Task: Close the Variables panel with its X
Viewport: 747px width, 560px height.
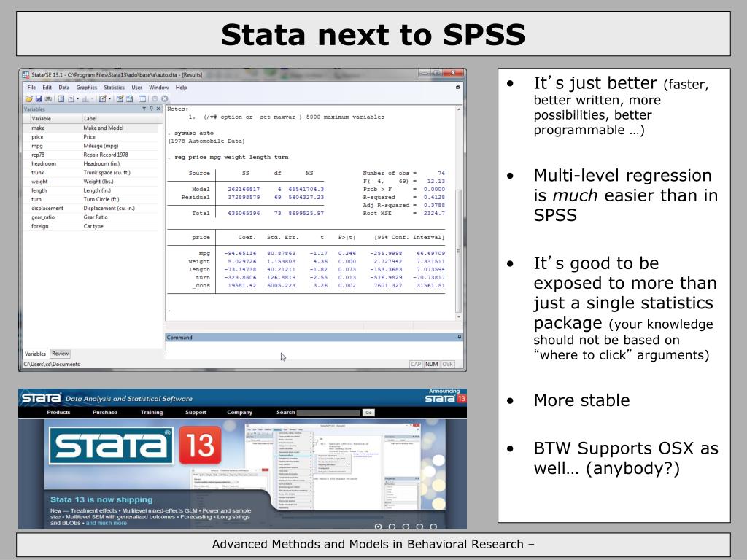Action: click(x=158, y=109)
